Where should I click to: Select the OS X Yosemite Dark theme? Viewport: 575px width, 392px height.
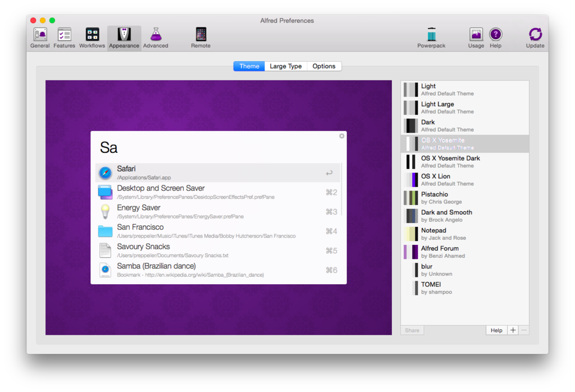[x=465, y=162]
